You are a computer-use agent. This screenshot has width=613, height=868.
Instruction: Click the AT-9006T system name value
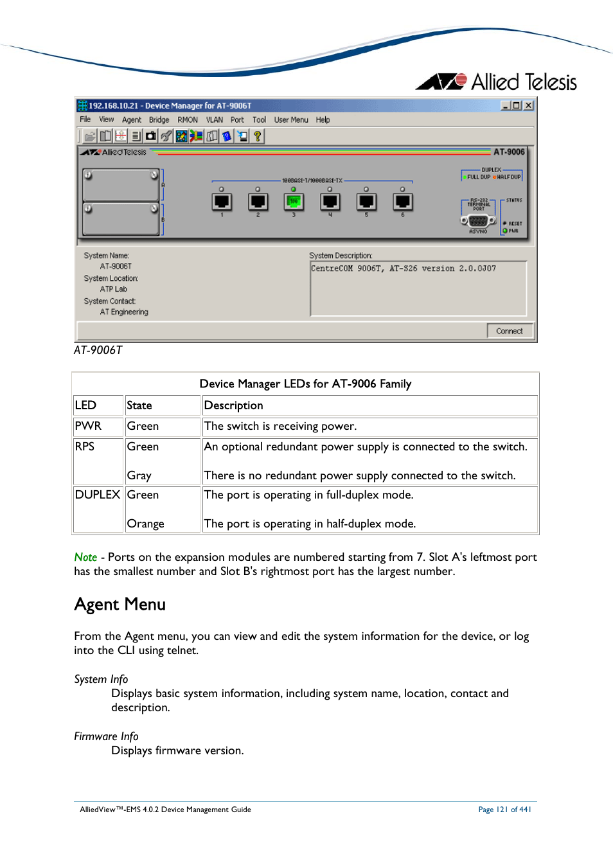116,267
